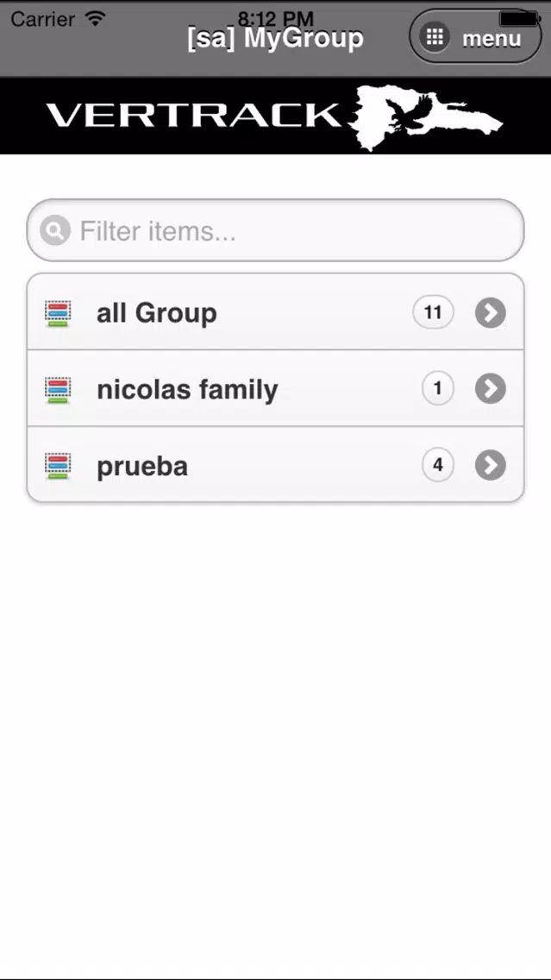Click the all Group stacked-bars icon
This screenshot has height=980, width=551.
pyautogui.click(x=58, y=313)
